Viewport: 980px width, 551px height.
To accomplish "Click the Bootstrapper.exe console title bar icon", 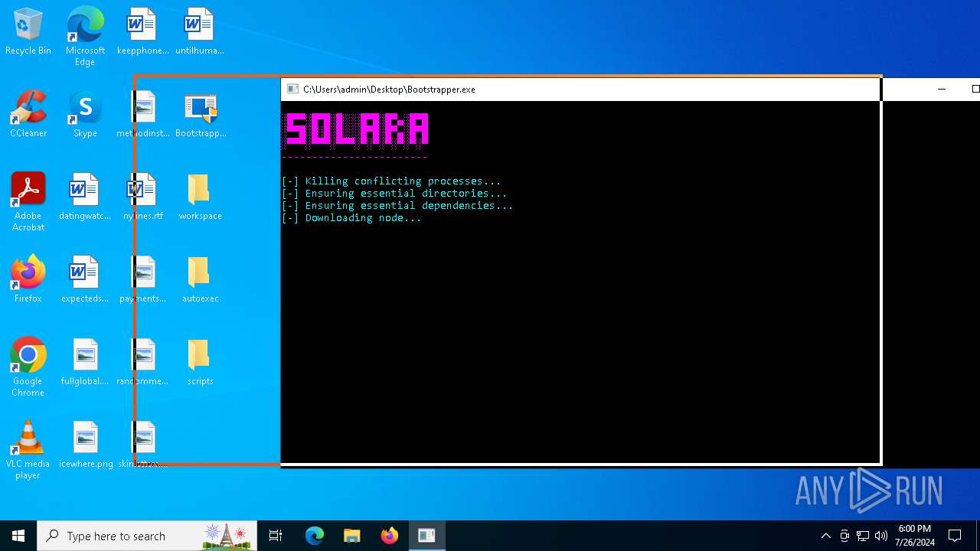I will coord(292,90).
